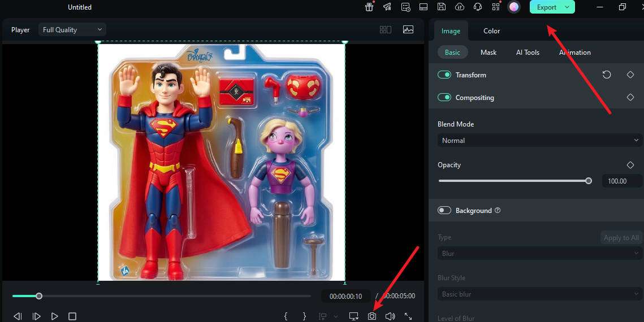The image size is (644, 322).
Task: Open the Blend Mode Normal dropdown
Action: tap(539, 140)
